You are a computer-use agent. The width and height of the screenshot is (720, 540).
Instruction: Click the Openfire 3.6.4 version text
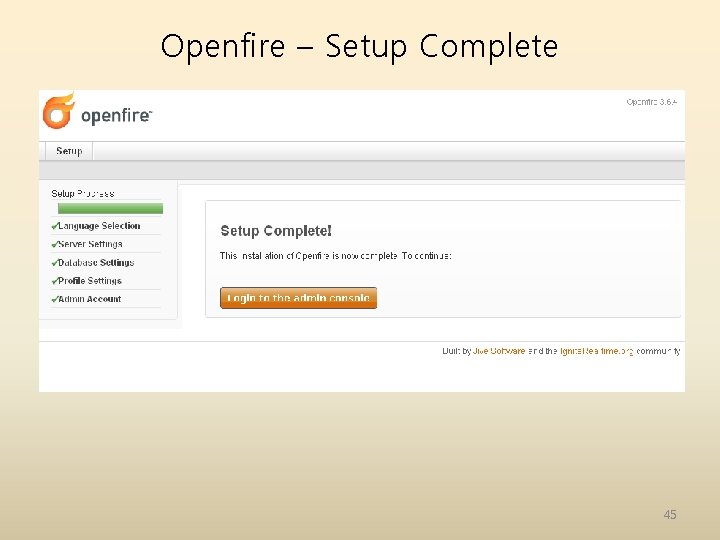pyautogui.click(x=652, y=102)
